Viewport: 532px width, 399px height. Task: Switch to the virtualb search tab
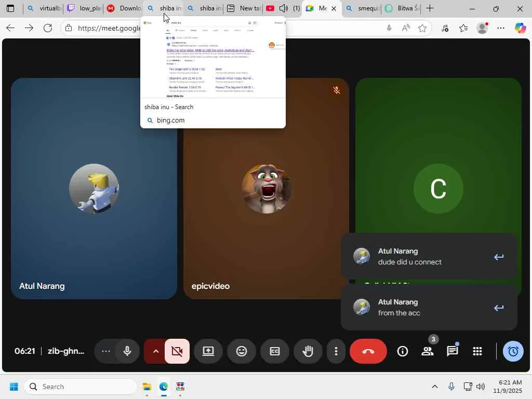pyautogui.click(x=44, y=8)
